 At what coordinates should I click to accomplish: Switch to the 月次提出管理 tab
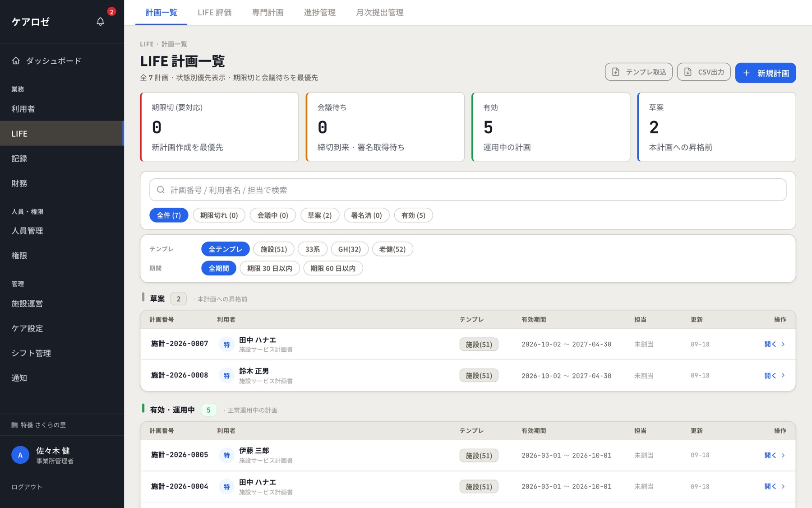379,13
